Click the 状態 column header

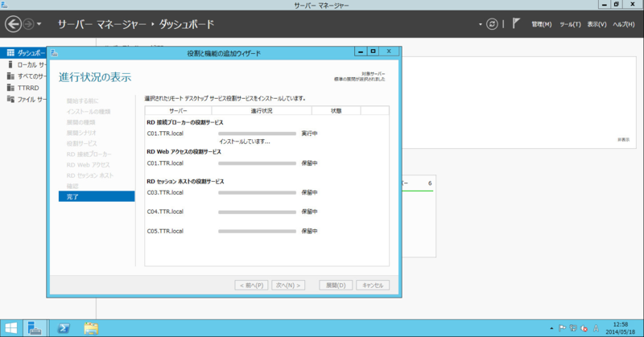point(336,111)
